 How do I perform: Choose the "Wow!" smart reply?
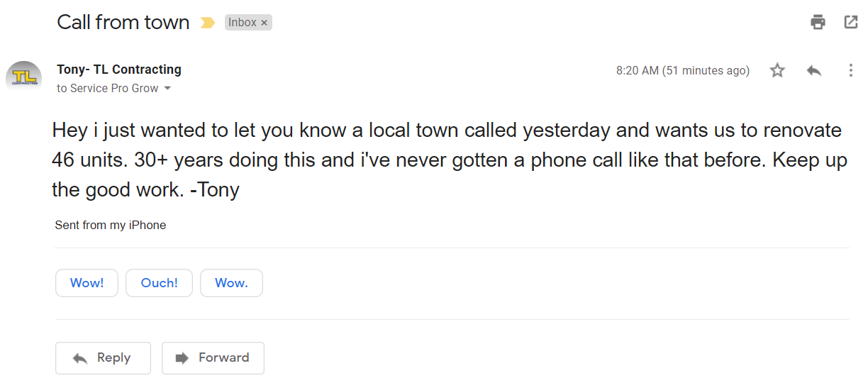(x=87, y=283)
